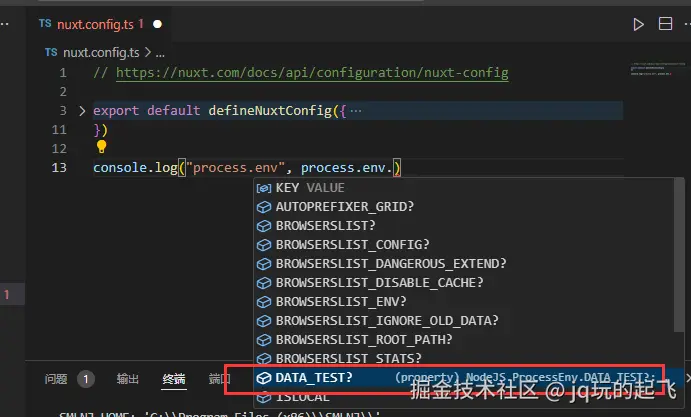Click the property icon beside AUTOPREFIXER_GRID?
The height and width of the screenshot is (417, 691).
[x=264, y=207]
